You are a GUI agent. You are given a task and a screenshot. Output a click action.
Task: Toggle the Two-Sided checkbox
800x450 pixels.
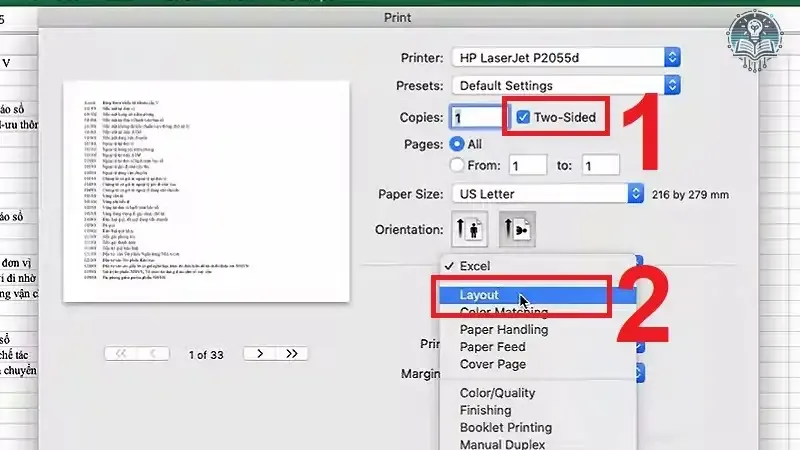523,117
